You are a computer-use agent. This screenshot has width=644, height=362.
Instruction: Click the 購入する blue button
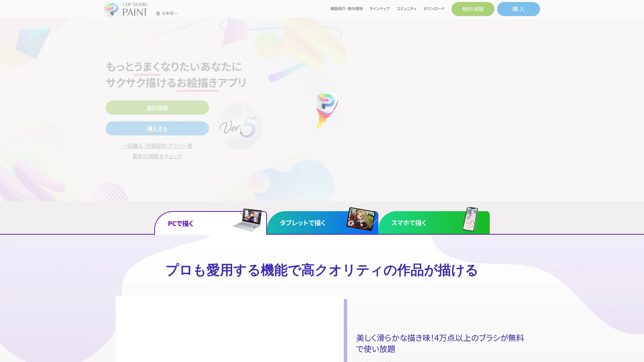(157, 128)
